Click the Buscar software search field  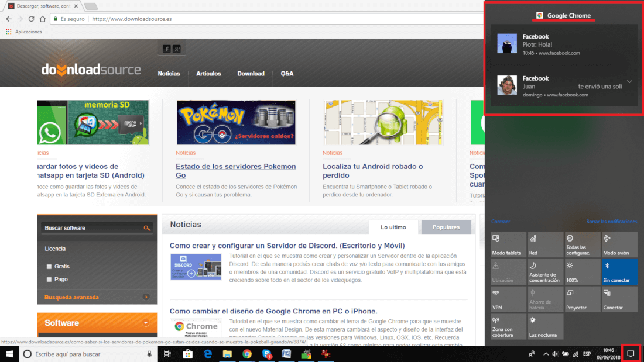pos(97,228)
